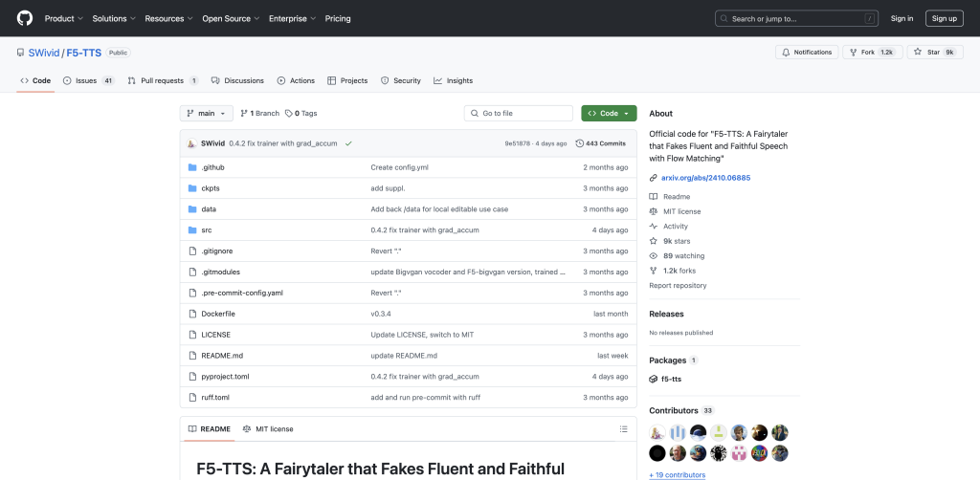Open commit hash 9e51878
Image resolution: width=980 pixels, height=480 pixels.
click(x=518, y=143)
